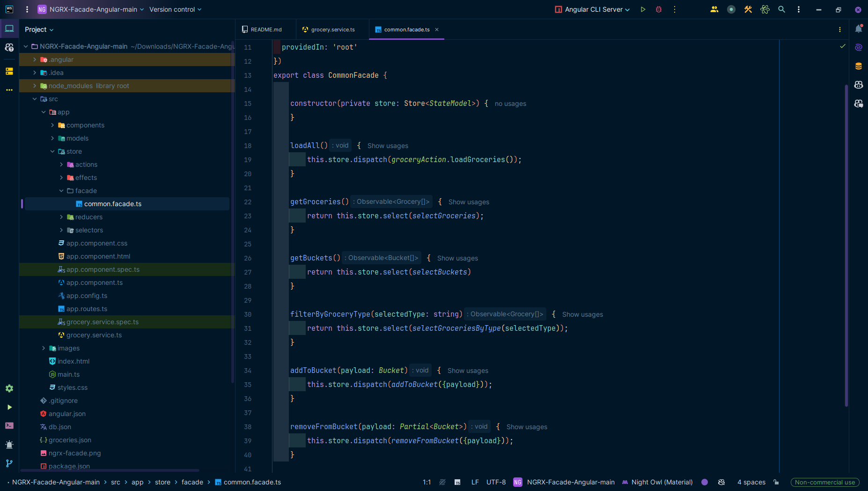The width and height of the screenshot is (868, 491).
Task: Show usages of getGroceries method
Action: (x=469, y=202)
